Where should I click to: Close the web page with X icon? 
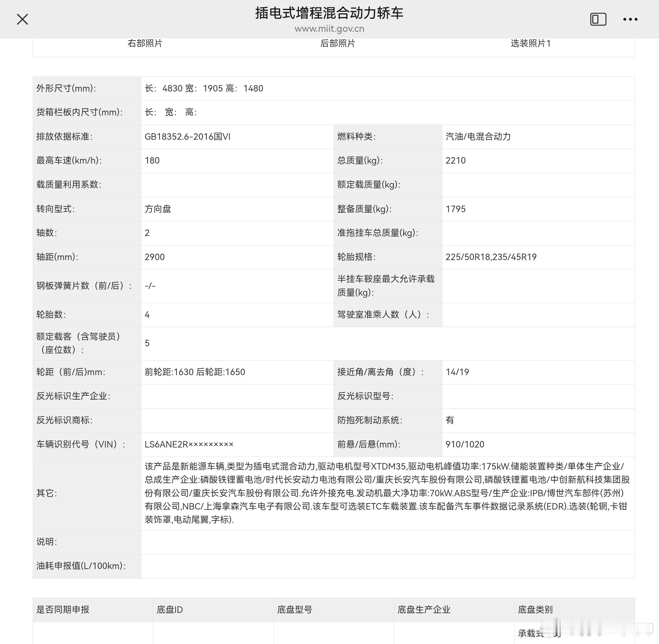[x=22, y=19]
